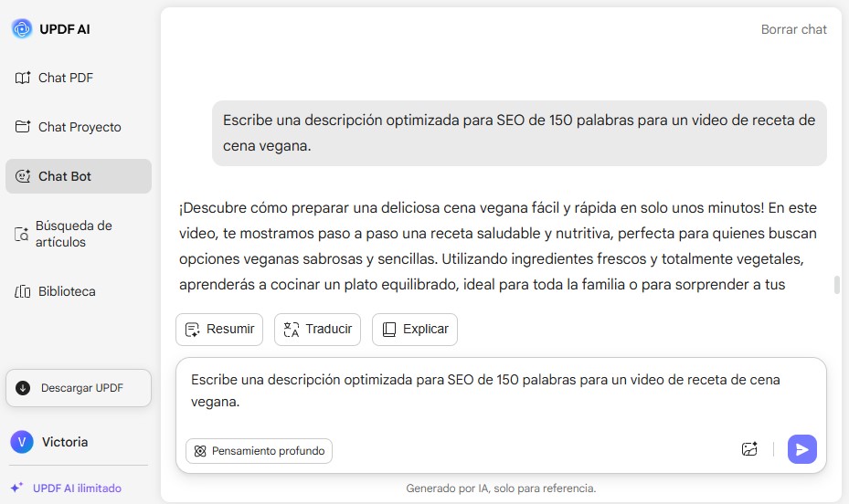This screenshot has height=504, width=849.
Task: Open the Chat Proyecto section
Action: pos(69,127)
